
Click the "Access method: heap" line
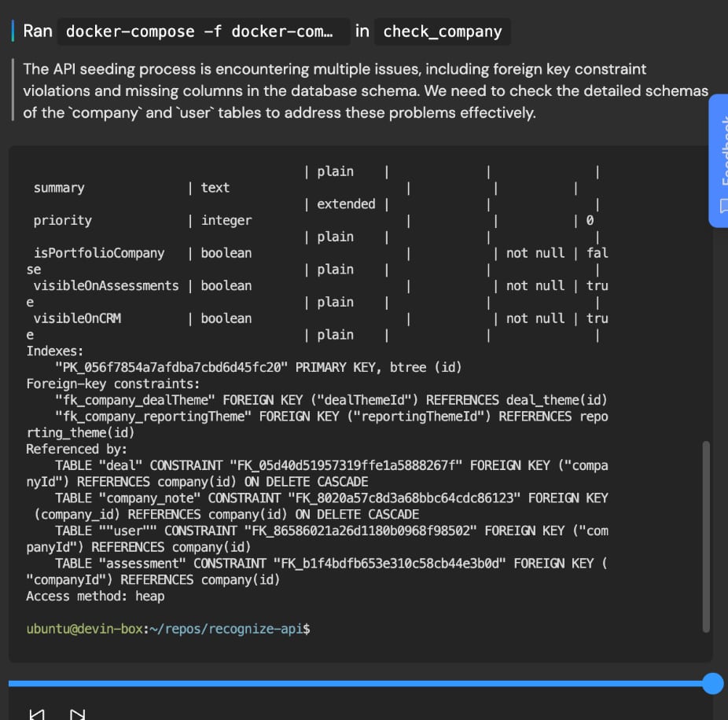point(95,596)
